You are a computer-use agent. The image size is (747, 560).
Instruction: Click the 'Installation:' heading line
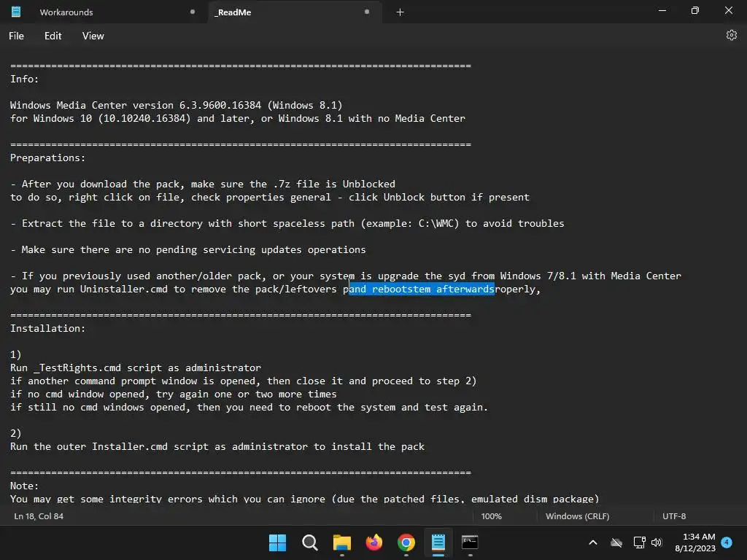click(x=47, y=329)
